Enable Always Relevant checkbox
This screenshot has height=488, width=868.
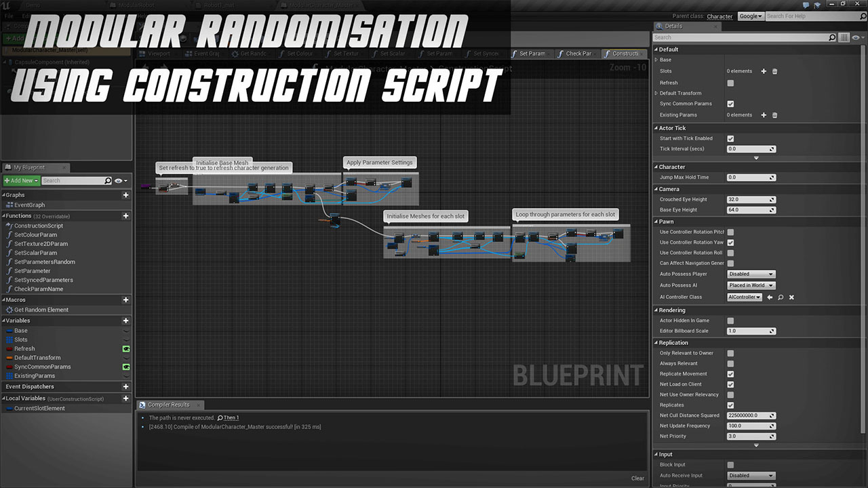pyautogui.click(x=730, y=363)
